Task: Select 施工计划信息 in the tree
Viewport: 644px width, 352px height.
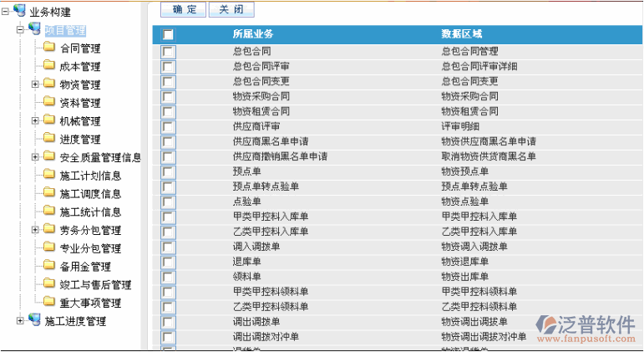Action: tap(90, 176)
